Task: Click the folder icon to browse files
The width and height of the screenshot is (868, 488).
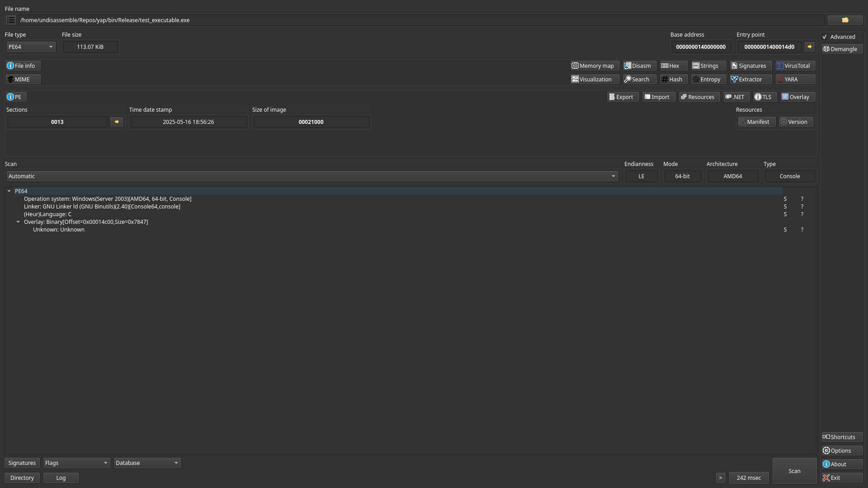Action: [x=844, y=20]
